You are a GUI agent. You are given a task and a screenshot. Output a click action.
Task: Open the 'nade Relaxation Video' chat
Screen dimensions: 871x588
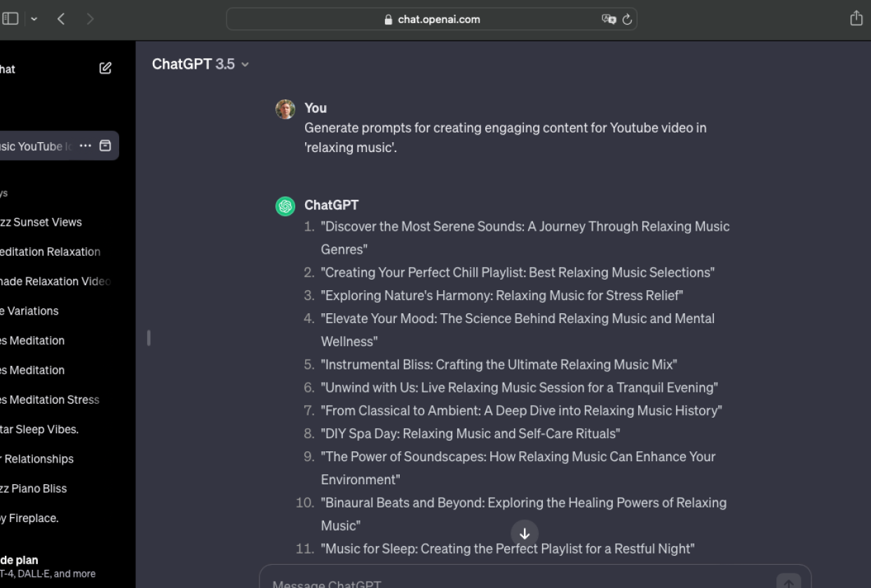point(55,281)
